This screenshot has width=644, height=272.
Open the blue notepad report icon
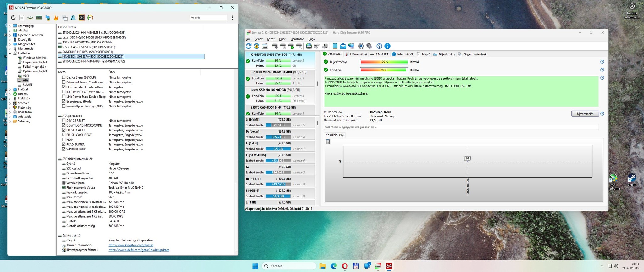point(335,46)
